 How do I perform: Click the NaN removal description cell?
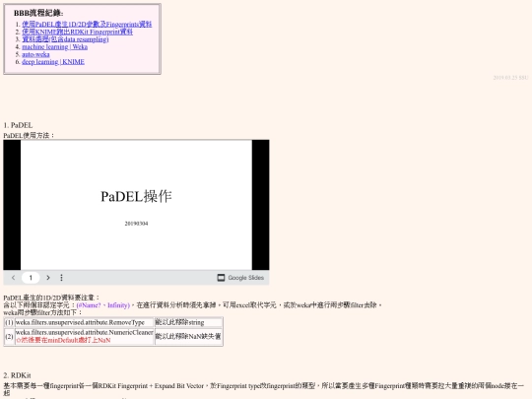(188, 336)
